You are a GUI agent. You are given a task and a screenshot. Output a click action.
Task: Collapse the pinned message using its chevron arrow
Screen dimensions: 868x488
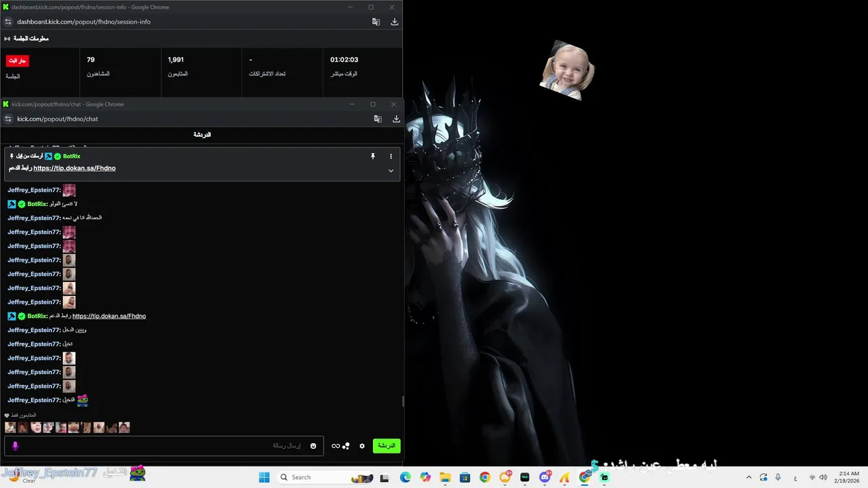(391, 171)
